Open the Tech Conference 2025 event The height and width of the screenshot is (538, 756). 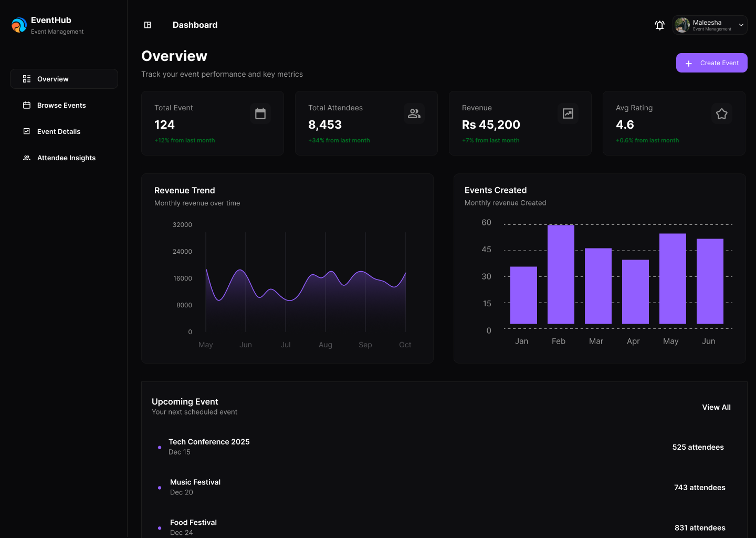coord(209,442)
